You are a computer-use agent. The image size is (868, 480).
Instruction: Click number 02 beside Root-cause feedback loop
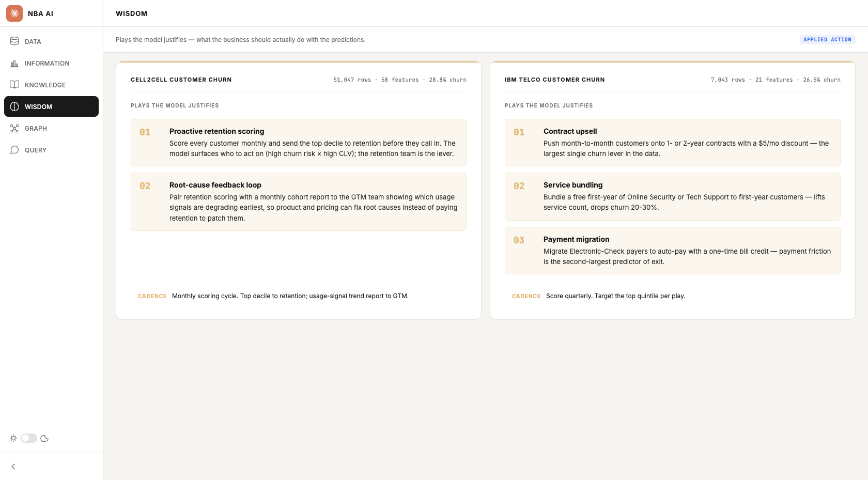(145, 186)
